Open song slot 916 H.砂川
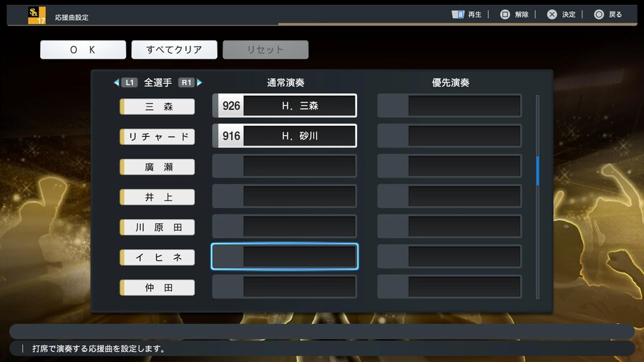Viewport: 644px width, 362px height. [x=284, y=136]
